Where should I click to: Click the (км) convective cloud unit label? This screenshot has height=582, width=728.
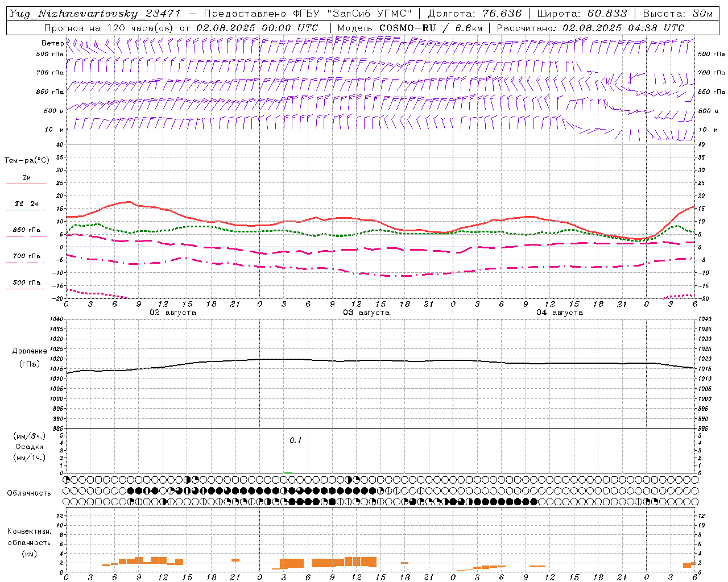[29, 554]
